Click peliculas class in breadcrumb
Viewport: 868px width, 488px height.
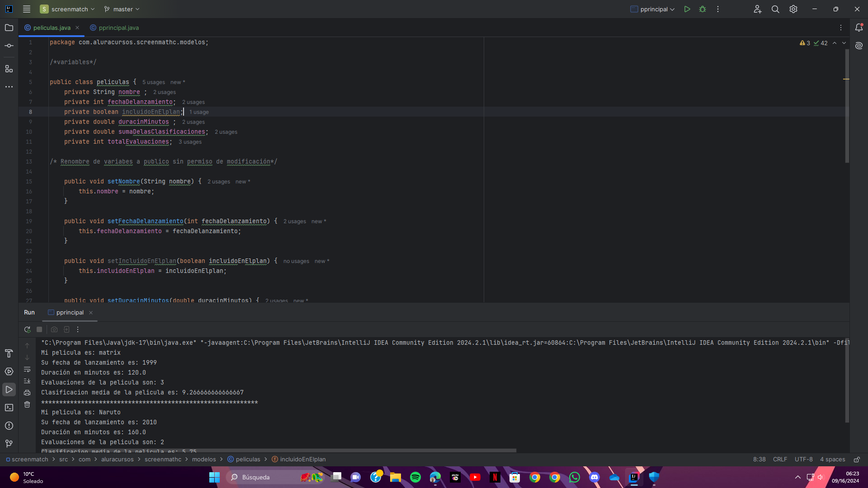(244, 460)
